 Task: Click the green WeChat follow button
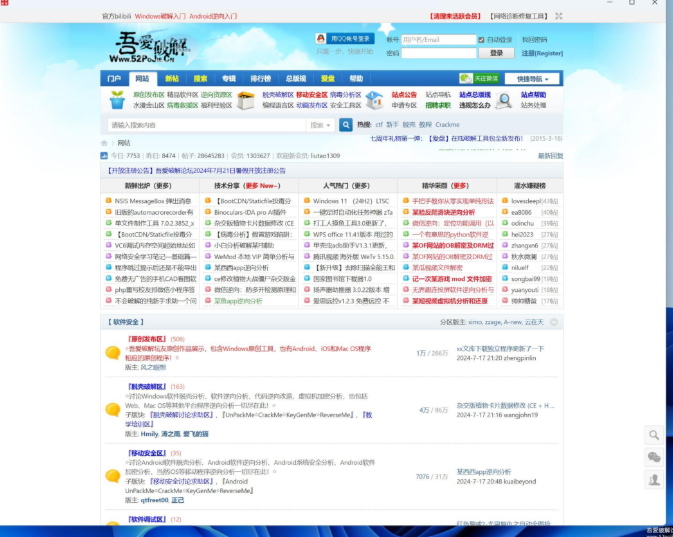tap(479, 79)
